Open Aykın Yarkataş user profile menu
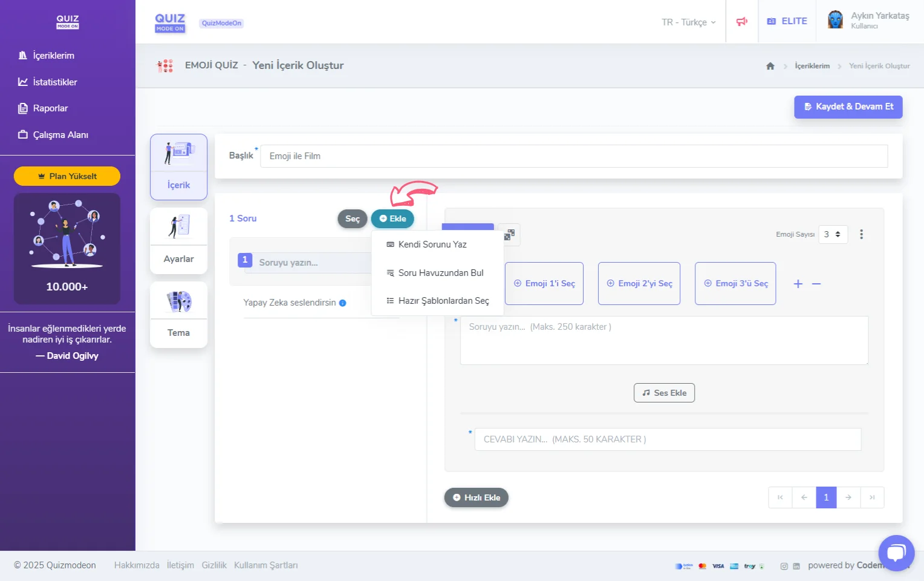This screenshot has width=924, height=581. point(869,21)
